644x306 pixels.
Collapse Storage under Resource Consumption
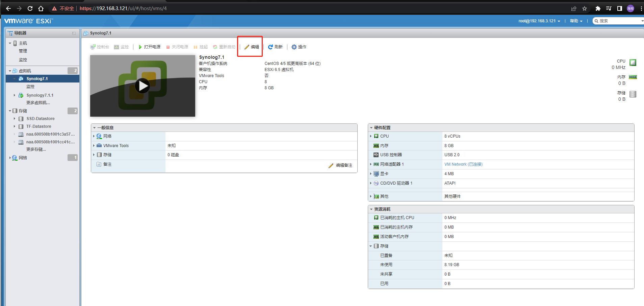tap(371, 246)
